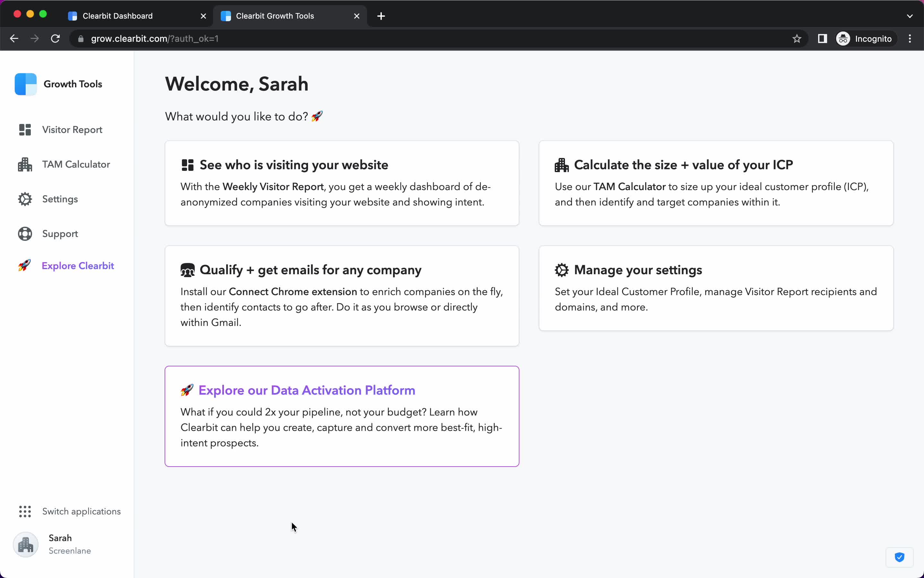Open a new browser tab

point(381,16)
